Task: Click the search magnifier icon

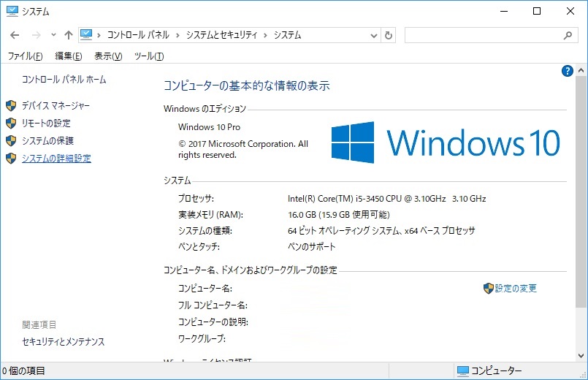Action: [x=568, y=36]
